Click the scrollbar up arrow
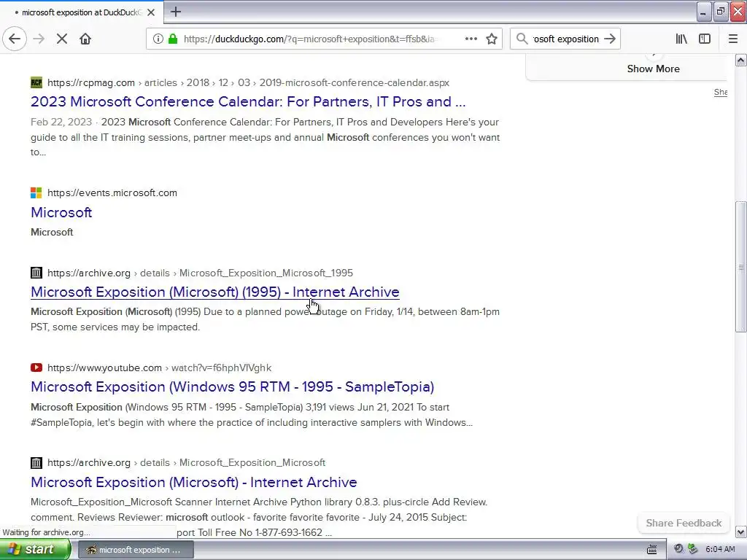Screen dimensions: 747x560 coord(741,60)
